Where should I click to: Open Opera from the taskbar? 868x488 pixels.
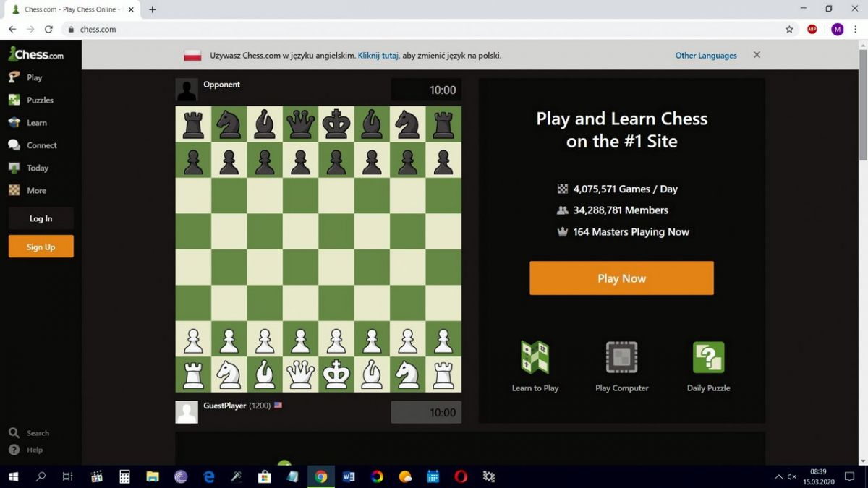461,476
